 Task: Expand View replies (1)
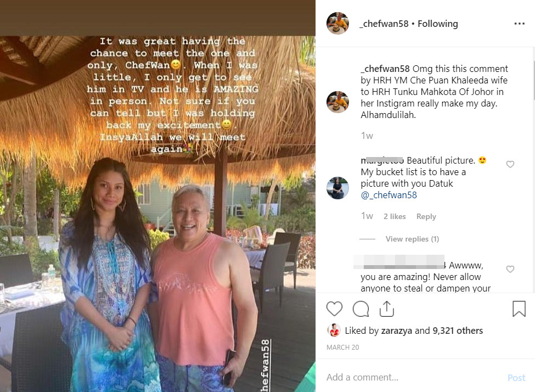click(x=412, y=239)
